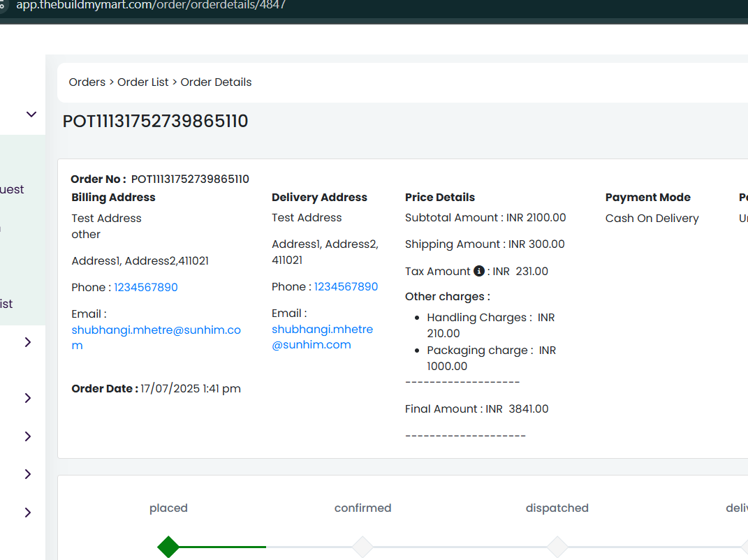The width and height of the screenshot is (748, 560).
Task: Click the "Cash On Delivery" text
Action: point(652,218)
